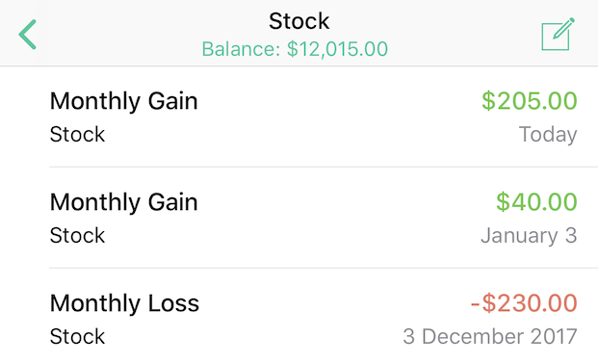598x364 pixels.
Task: Select the $40.00 amount
Action: (536, 202)
